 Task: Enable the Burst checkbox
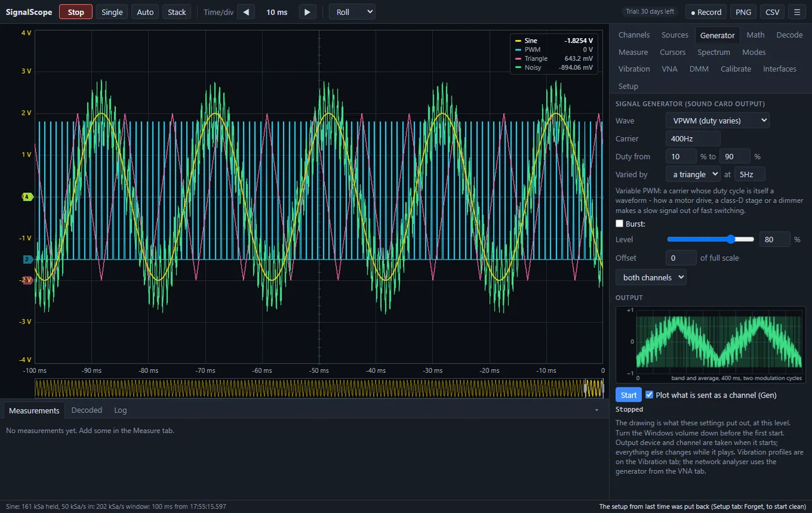tap(620, 224)
